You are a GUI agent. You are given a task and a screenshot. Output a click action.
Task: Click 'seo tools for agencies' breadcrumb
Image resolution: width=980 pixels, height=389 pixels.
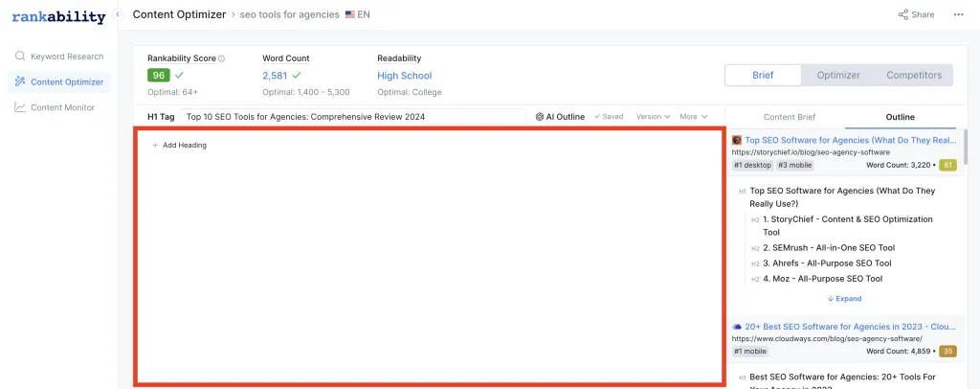289,14
